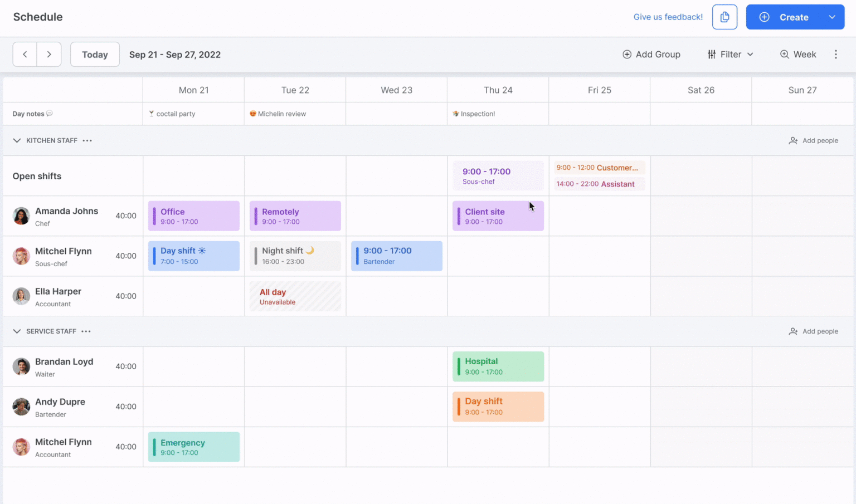Collapse the Kitchen Staff group
This screenshot has width=856, height=504.
tap(16, 140)
